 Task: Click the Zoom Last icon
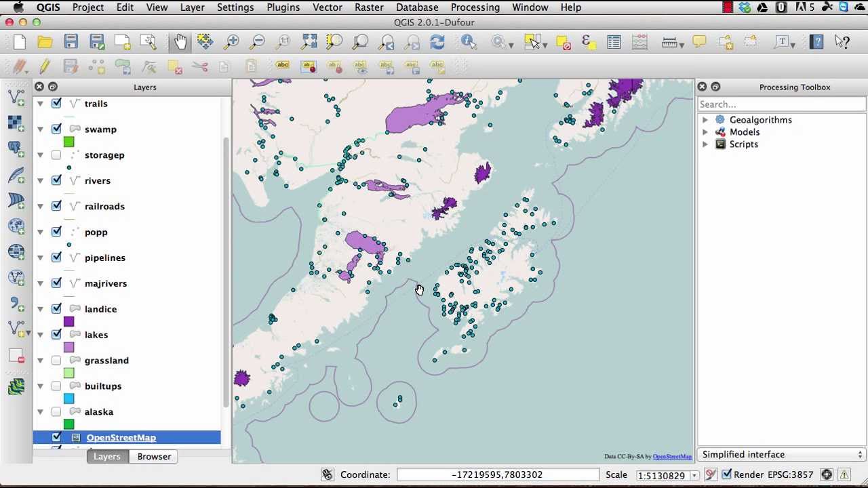click(387, 42)
